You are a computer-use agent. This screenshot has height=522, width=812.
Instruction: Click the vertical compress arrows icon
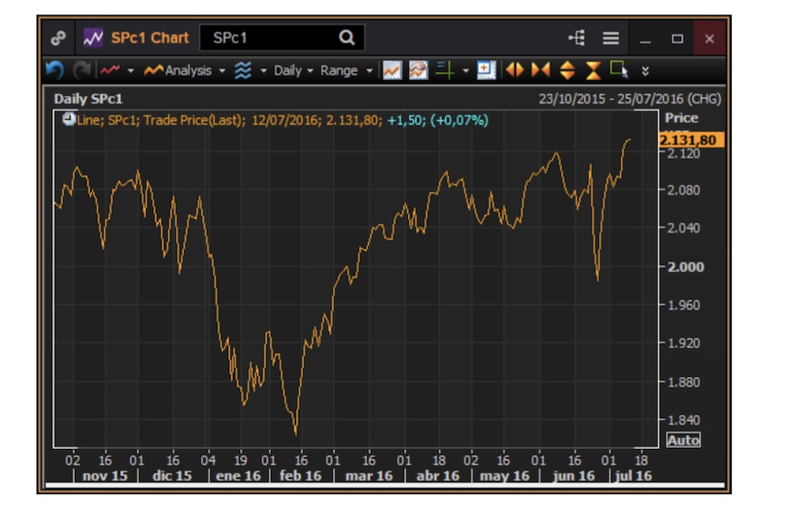click(x=593, y=69)
